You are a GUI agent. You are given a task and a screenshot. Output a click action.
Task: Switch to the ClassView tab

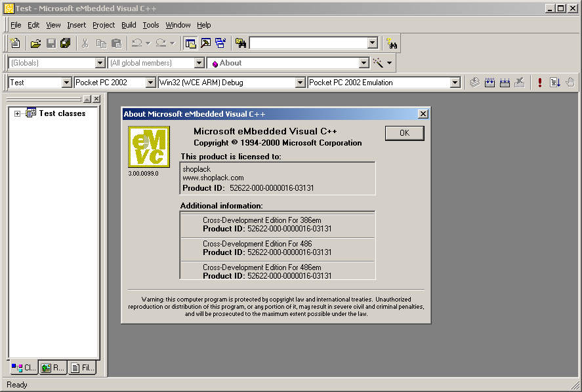tap(24, 368)
